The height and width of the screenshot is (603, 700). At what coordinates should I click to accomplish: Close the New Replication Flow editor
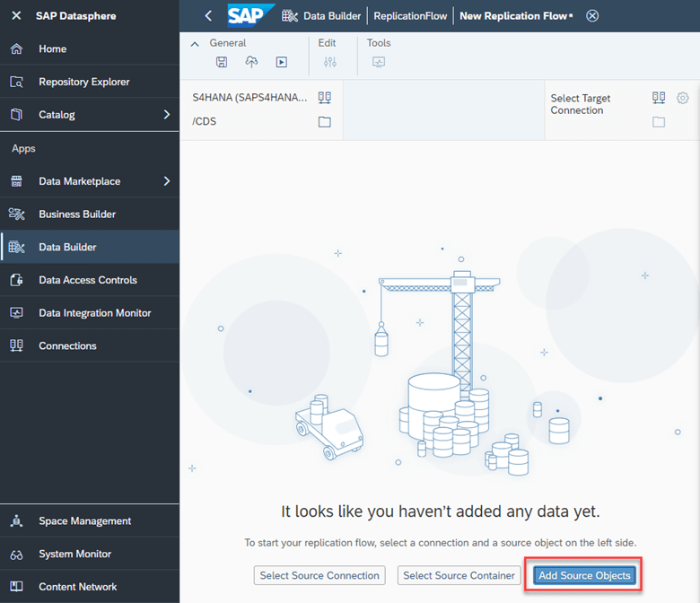592,16
